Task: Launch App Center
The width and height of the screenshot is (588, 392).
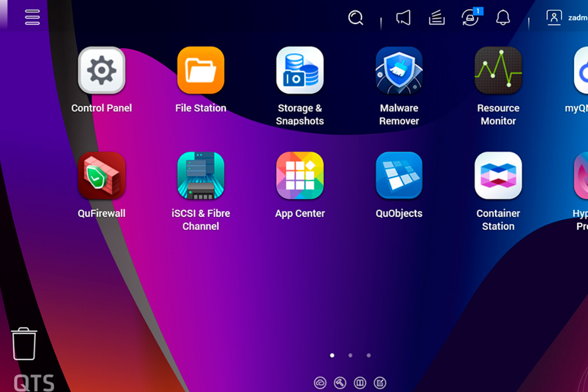Action: click(300, 176)
